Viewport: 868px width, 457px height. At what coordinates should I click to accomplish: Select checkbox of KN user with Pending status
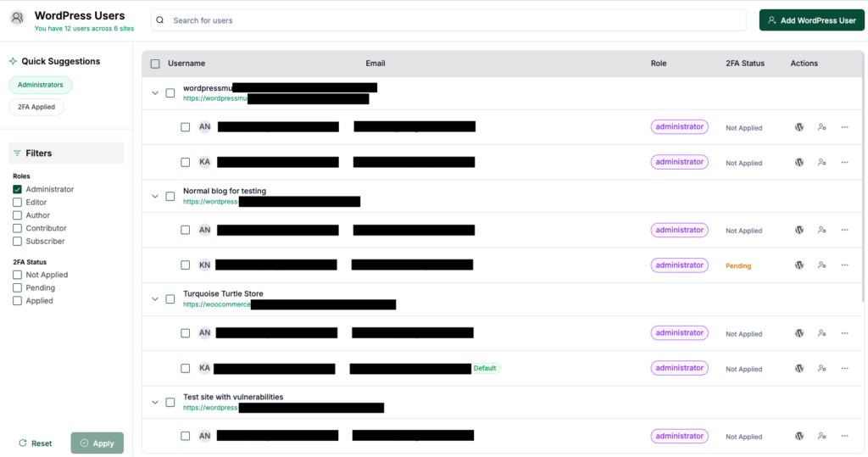186,265
